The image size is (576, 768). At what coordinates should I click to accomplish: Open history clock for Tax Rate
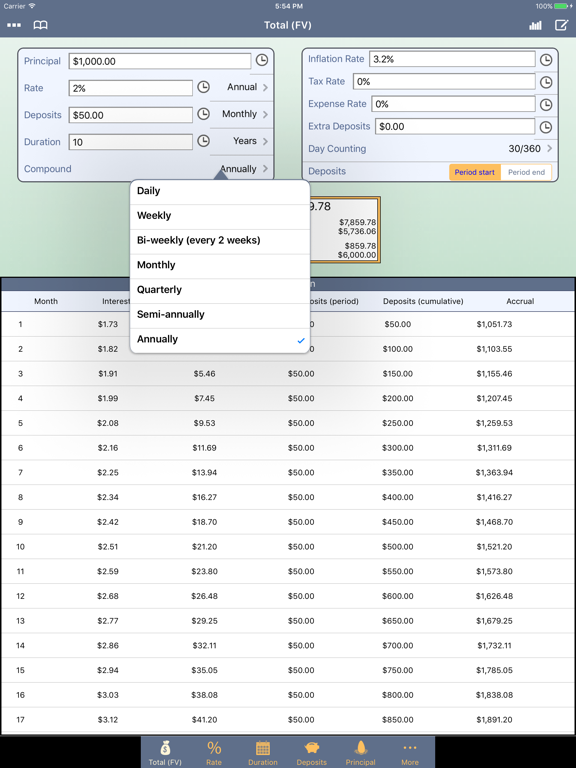tap(546, 82)
